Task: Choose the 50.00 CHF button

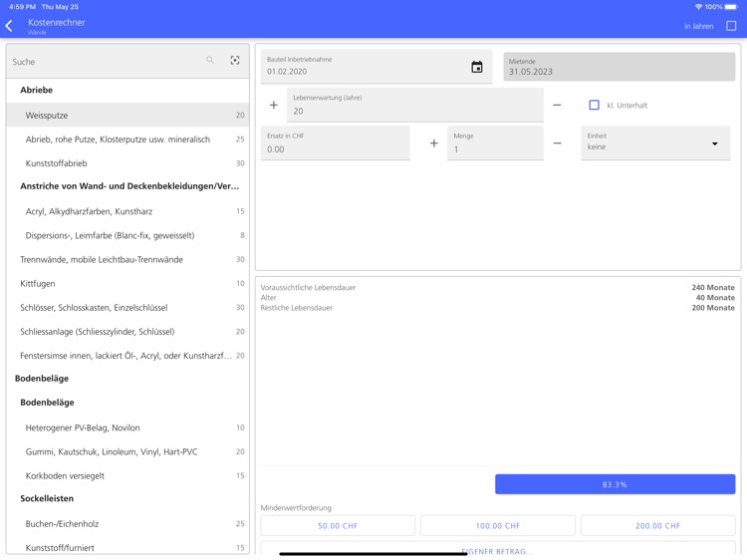Action: pyautogui.click(x=338, y=526)
